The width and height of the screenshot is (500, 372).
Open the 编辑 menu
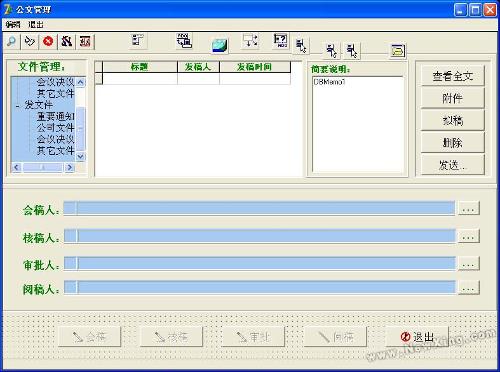(13, 24)
